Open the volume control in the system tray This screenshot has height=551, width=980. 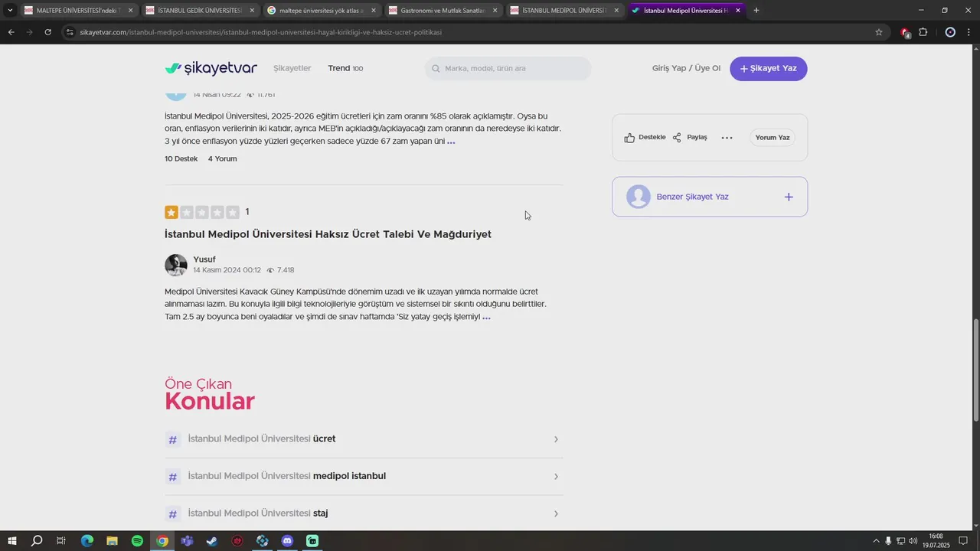[x=913, y=541]
